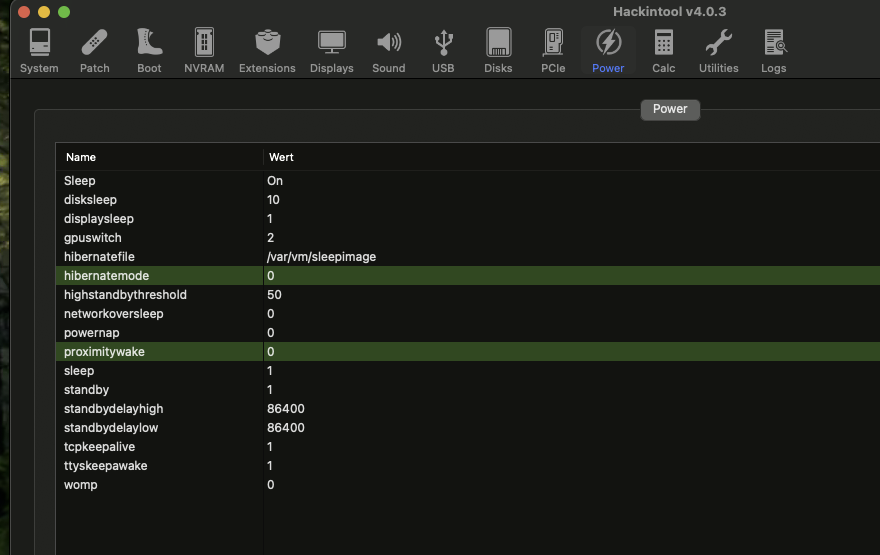Viewport: 880px width, 555px height.
Task: Go to the USB section
Action: [443, 51]
